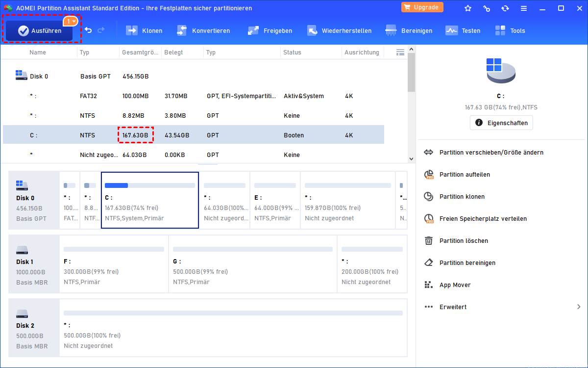Select the F: 300.00GB partition block
The image size is (588, 368).
click(x=114, y=264)
